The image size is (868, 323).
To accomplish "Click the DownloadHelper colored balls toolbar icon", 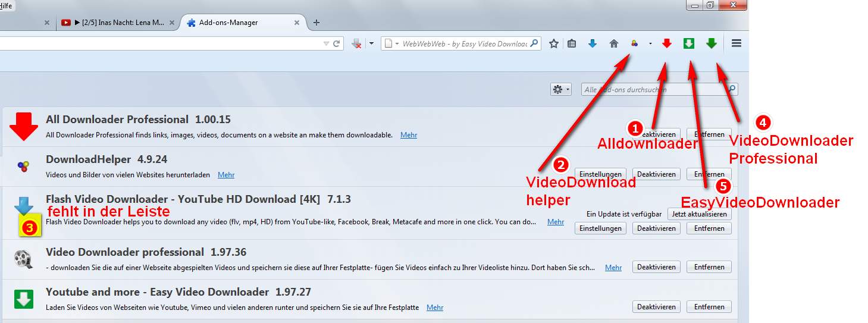I will 634,43.
